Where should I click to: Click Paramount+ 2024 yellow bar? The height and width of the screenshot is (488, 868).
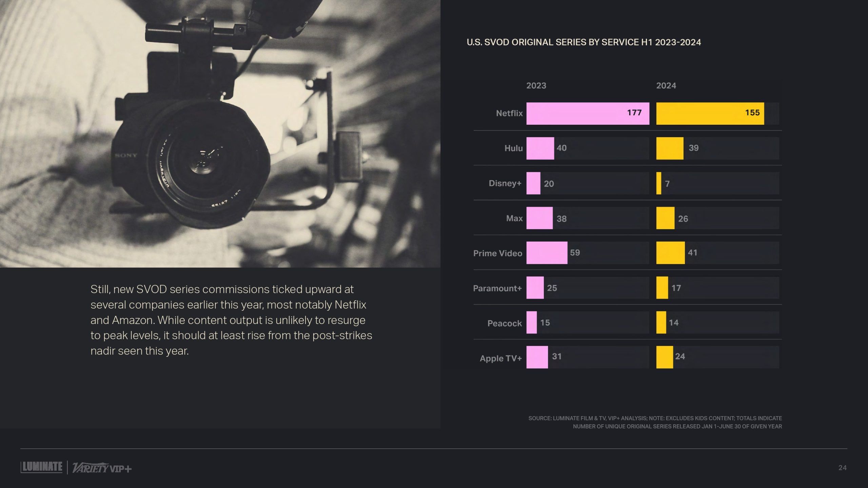662,288
